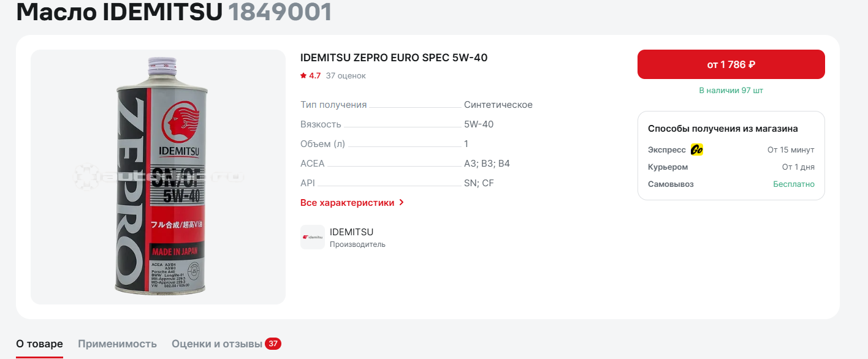Switch to the 'Применимость' tab
This screenshot has width=868, height=359.
point(117,344)
